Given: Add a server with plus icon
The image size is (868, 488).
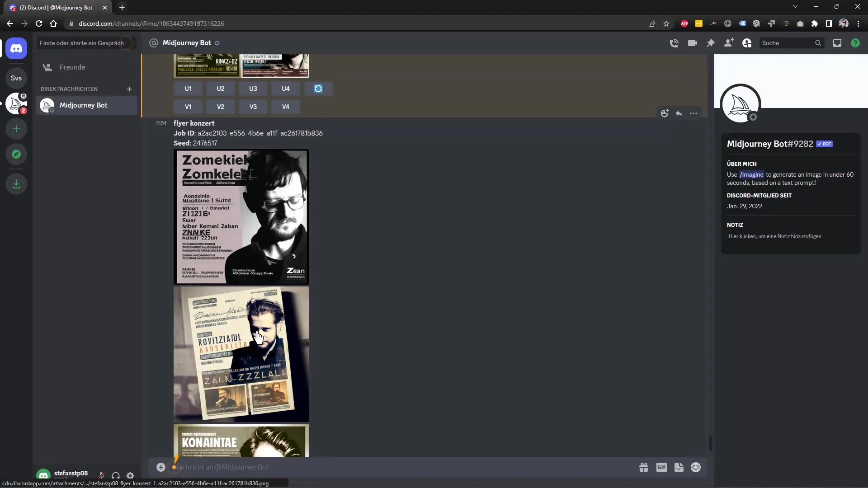Looking at the screenshot, I should pos(16,129).
